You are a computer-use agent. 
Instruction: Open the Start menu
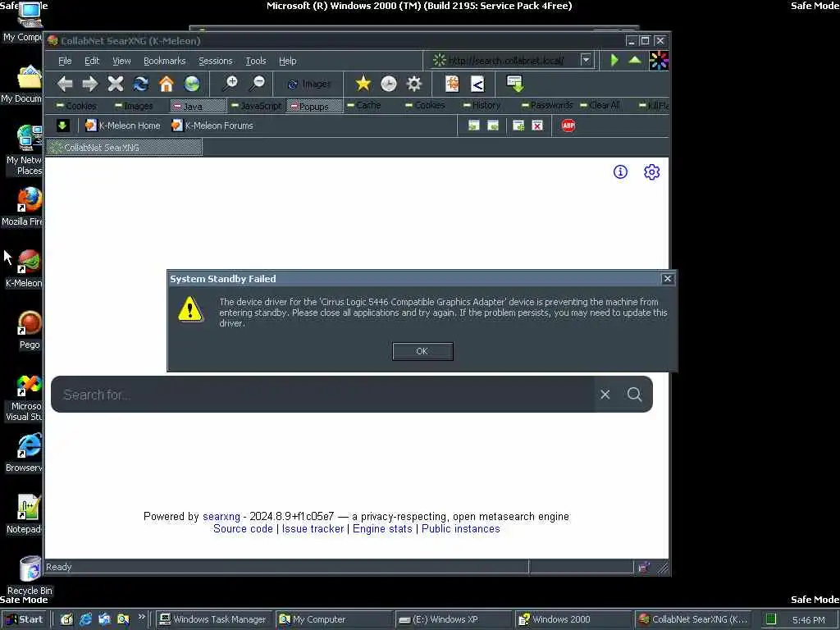24,619
